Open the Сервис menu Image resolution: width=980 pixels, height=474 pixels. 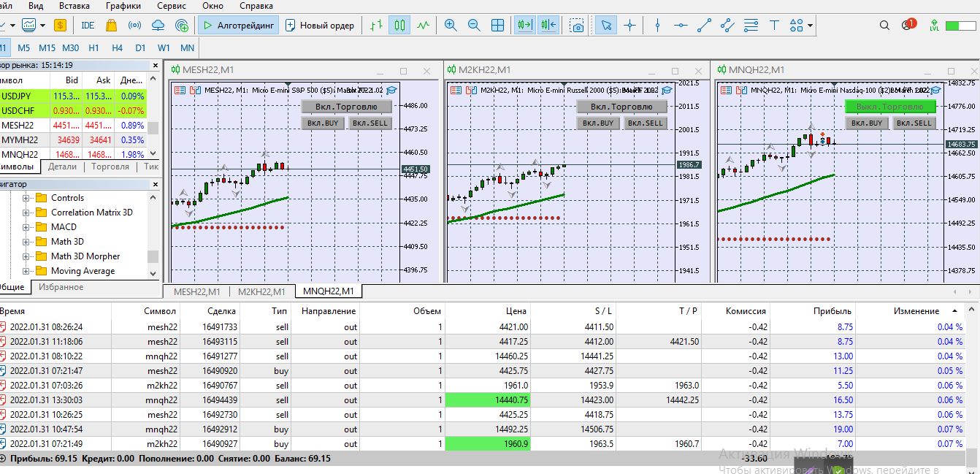pyautogui.click(x=171, y=6)
